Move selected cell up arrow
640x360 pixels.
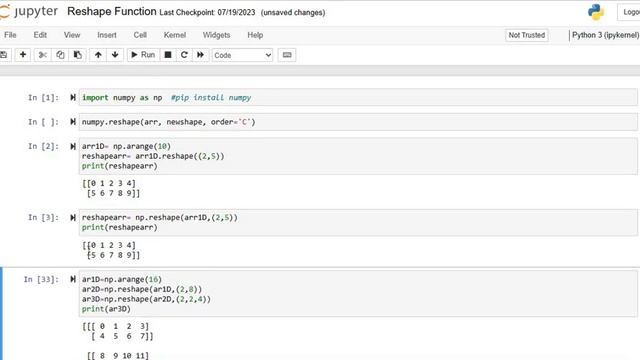coord(98,55)
